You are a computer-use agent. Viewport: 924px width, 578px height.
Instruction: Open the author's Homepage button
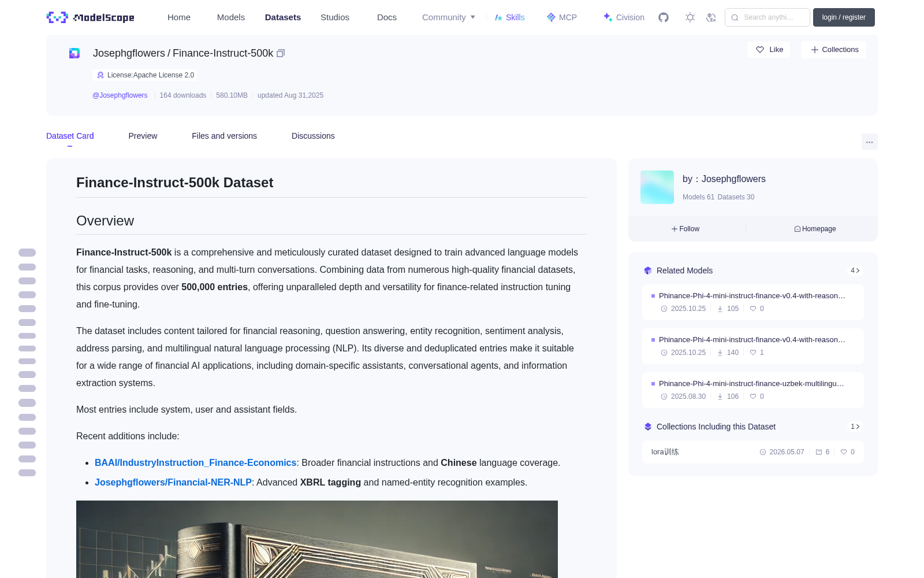coord(815,229)
